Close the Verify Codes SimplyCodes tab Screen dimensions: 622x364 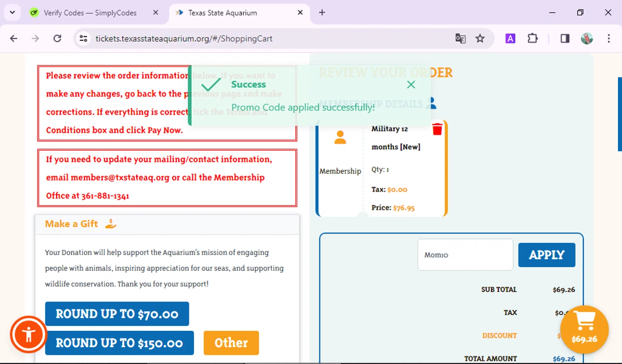[155, 12]
